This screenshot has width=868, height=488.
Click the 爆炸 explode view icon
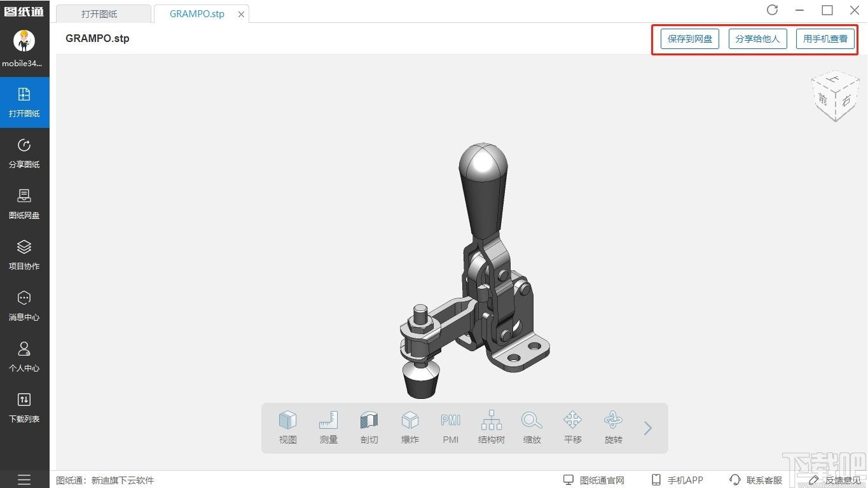(410, 428)
